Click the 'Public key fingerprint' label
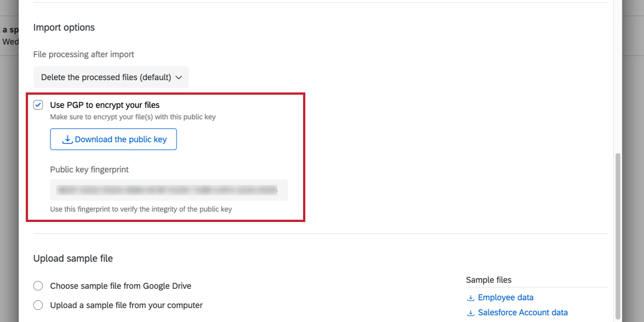The height and width of the screenshot is (322, 644). 89,169
